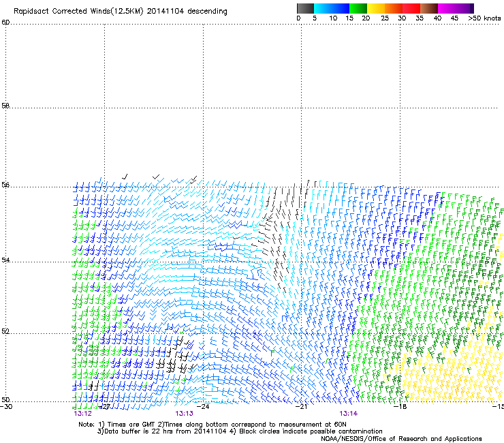
Task: Click the latitude label 50
Action: click(x=5, y=399)
